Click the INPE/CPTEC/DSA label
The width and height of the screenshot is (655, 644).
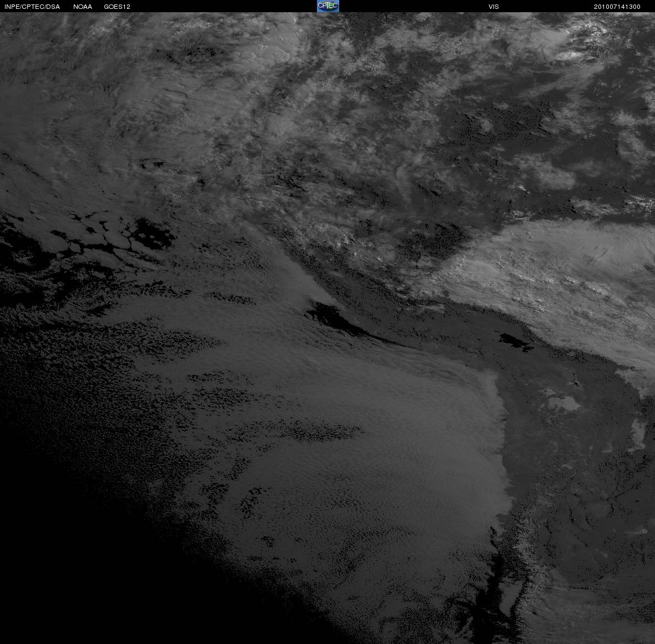click(x=32, y=7)
